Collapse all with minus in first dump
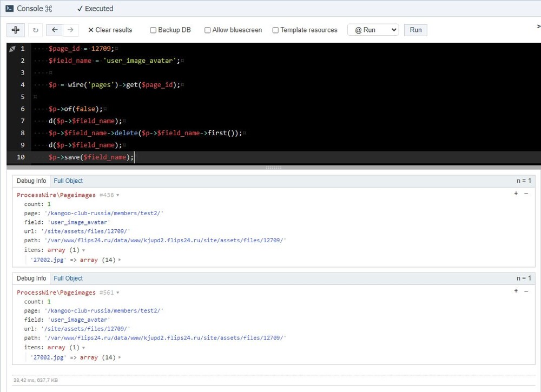The height and width of the screenshot is (392, 541). pos(526,194)
